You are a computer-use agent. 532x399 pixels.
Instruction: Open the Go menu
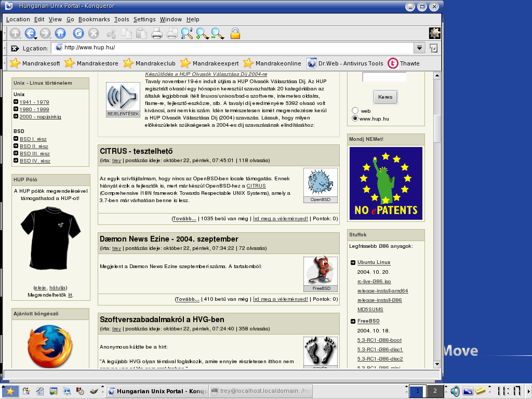[x=70, y=19]
